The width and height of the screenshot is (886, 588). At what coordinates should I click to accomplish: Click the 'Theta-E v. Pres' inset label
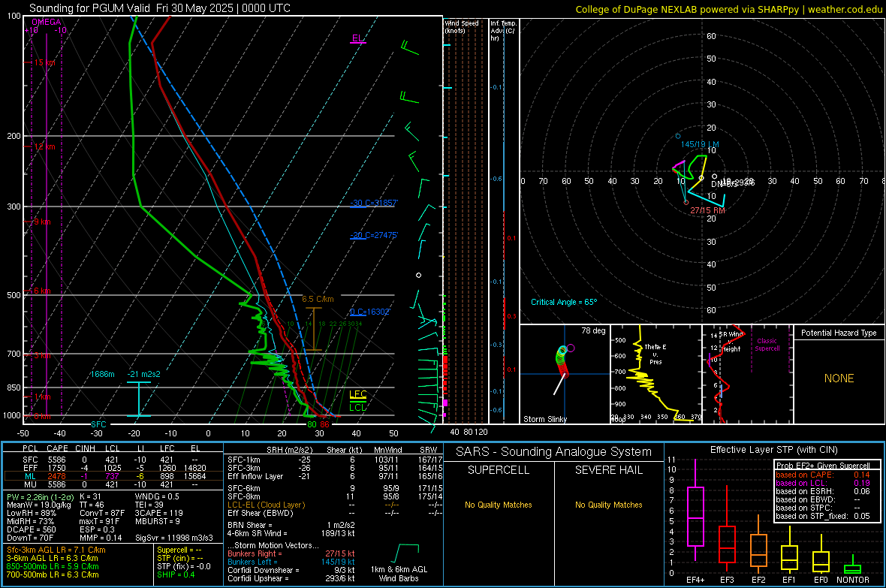[x=655, y=354]
